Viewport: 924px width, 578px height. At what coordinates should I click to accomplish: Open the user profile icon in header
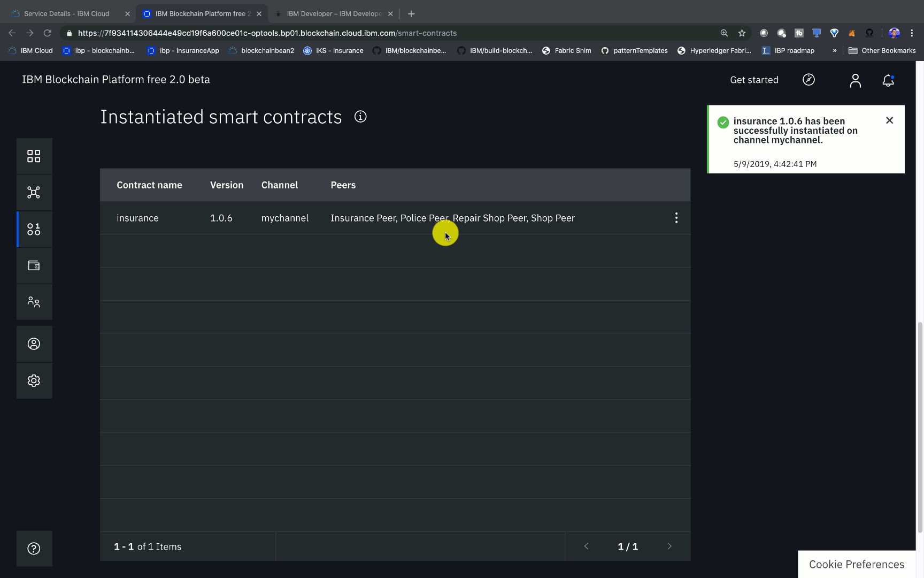[855, 80]
